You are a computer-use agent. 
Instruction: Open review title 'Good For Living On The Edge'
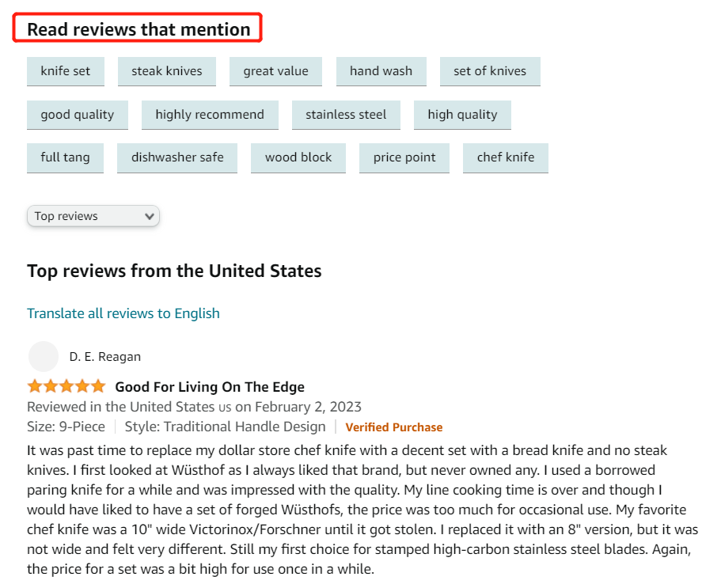coord(210,387)
